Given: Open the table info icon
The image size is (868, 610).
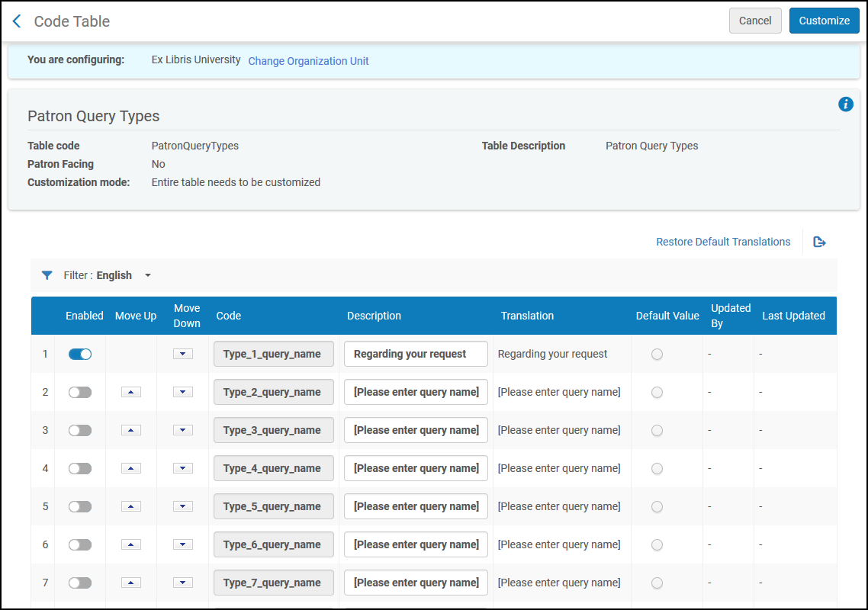Looking at the screenshot, I should (x=845, y=104).
